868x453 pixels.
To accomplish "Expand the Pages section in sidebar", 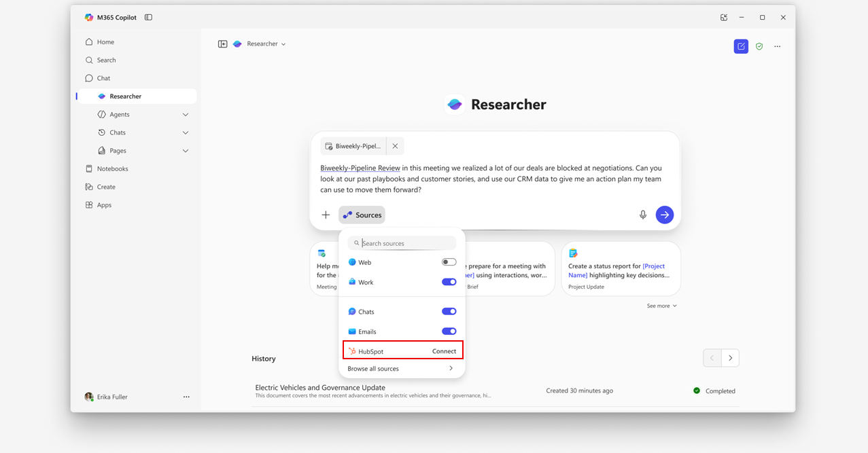I will [x=185, y=151].
